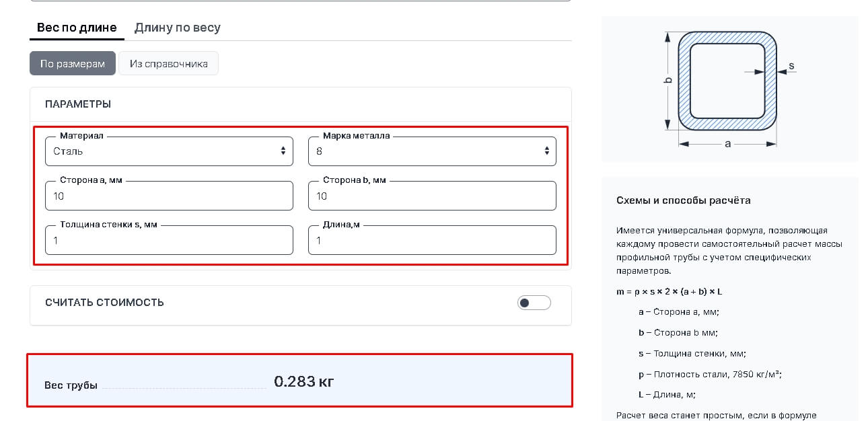Click the arrows icon in Марка металла select
Screen dimensions: 868x421
pyautogui.click(x=546, y=151)
